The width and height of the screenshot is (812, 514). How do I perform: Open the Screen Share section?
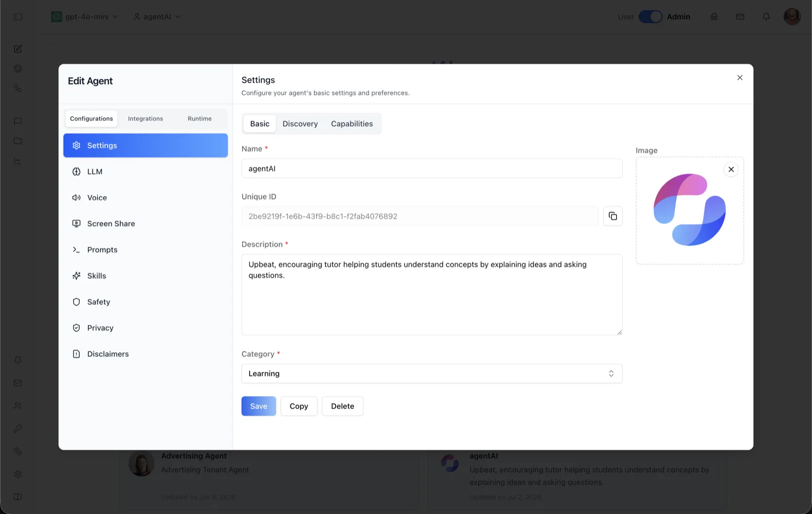point(146,223)
